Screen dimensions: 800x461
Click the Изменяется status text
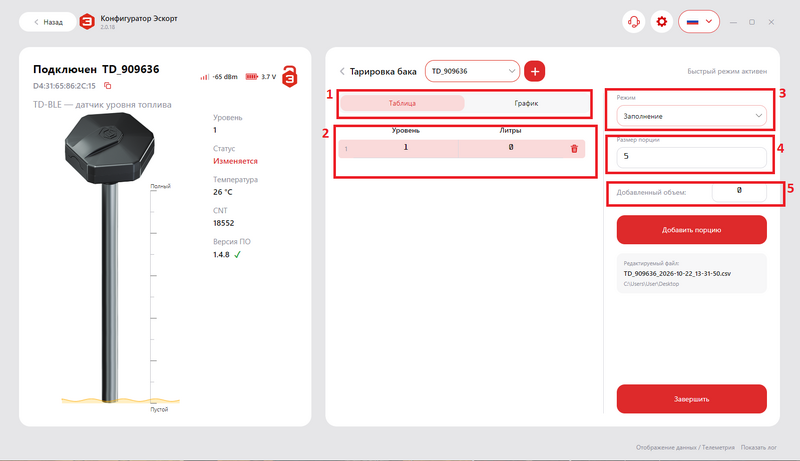click(x=235, y=161)
